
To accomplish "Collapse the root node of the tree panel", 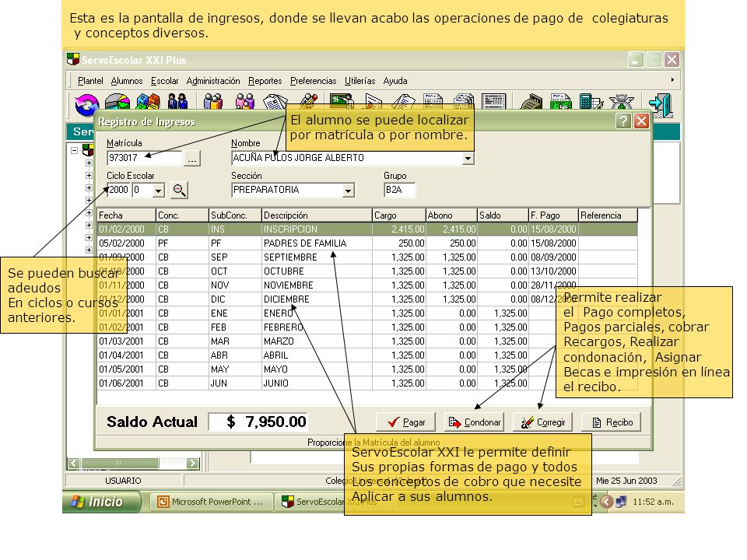I will tap(75, 150).
